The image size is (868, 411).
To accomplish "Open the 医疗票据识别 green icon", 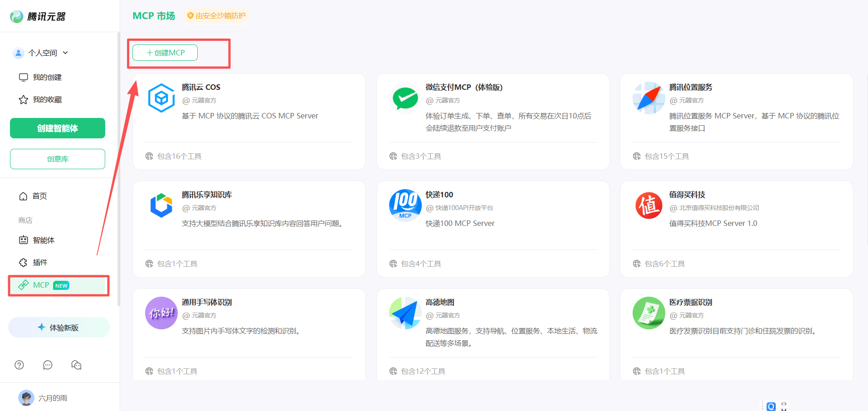I will click(649, 313).
